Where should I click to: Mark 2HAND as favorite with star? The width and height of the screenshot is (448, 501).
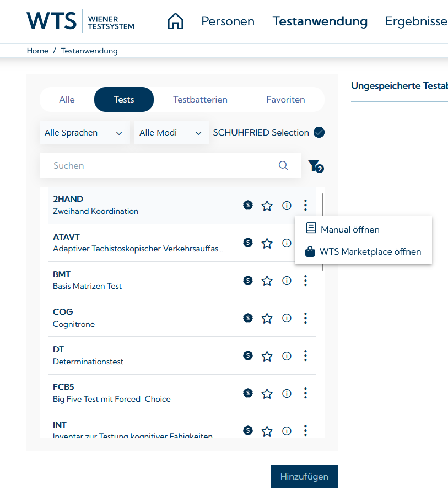[x=267, y=206]
